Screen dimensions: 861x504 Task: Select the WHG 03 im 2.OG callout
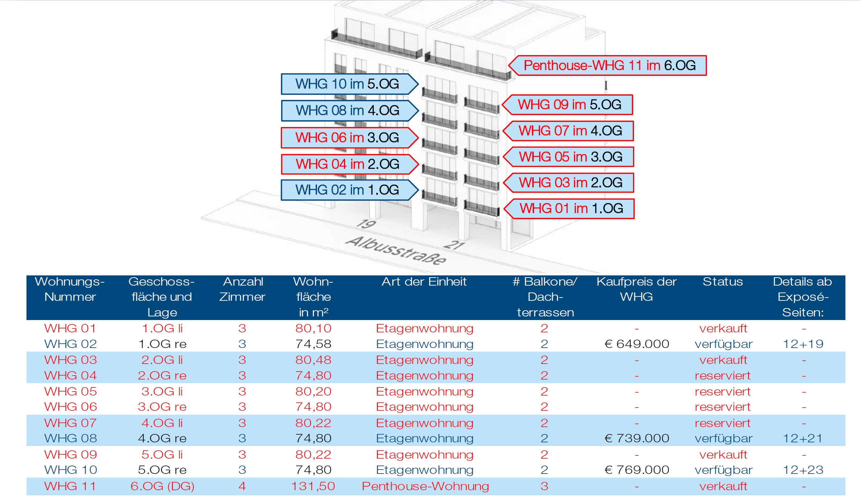(x=570, y=183)
